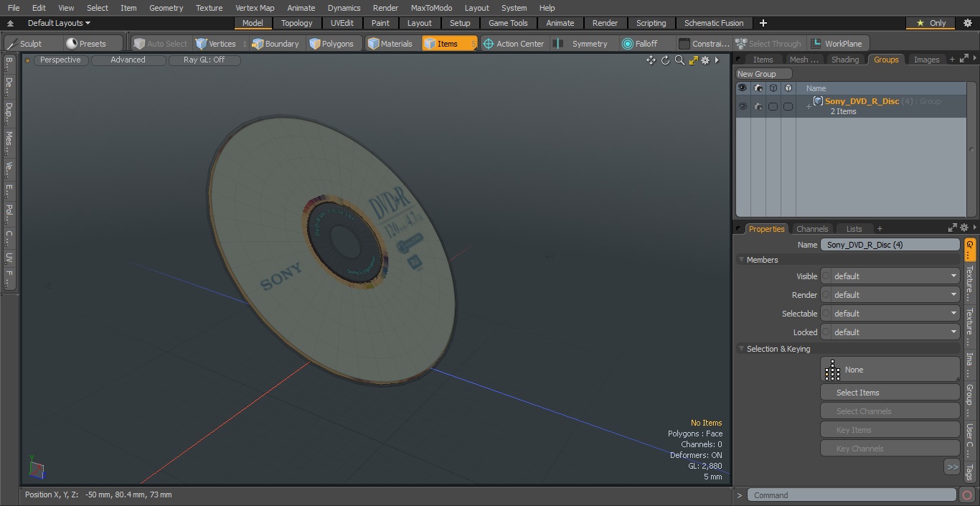
Task: Open viewport settings gear icon
Action: point(705,60)
